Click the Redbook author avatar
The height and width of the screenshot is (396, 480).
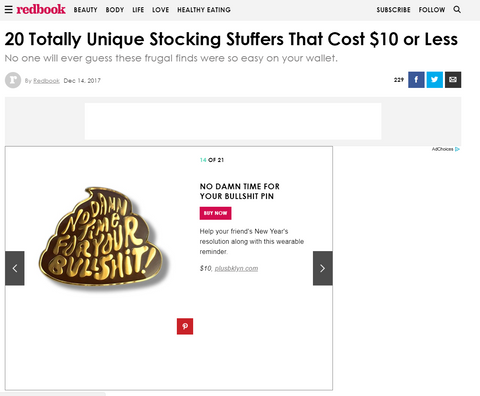pos(13,80)
